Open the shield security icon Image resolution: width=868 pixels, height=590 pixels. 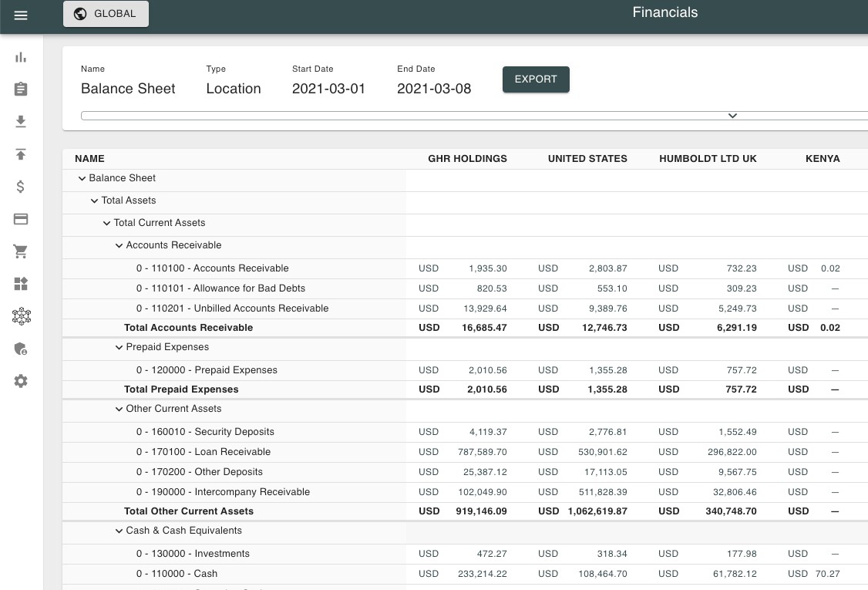21,349
